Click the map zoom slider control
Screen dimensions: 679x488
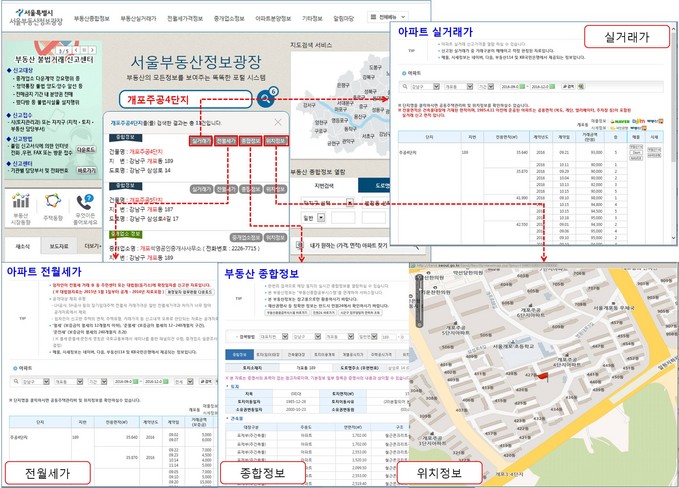click(x=419, y=301)
